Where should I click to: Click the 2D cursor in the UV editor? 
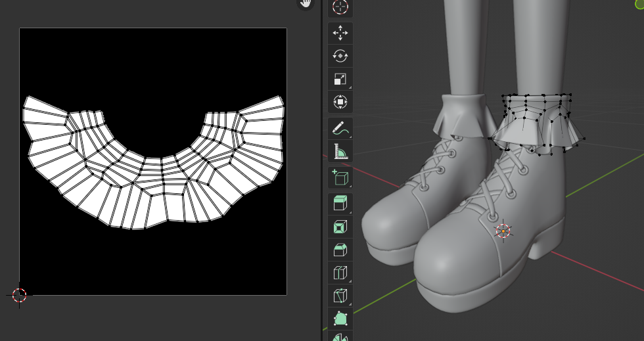19,295
